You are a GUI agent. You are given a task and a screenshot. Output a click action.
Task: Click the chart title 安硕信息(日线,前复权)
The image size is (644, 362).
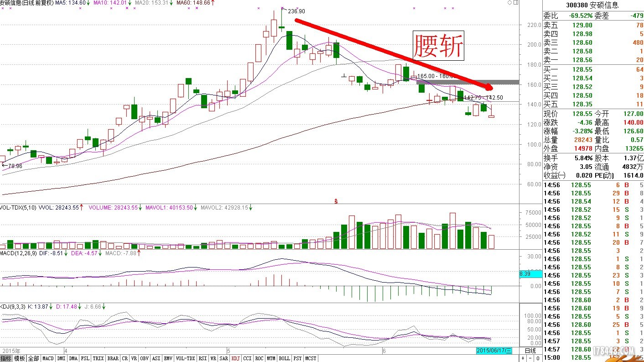click(27, 3)
